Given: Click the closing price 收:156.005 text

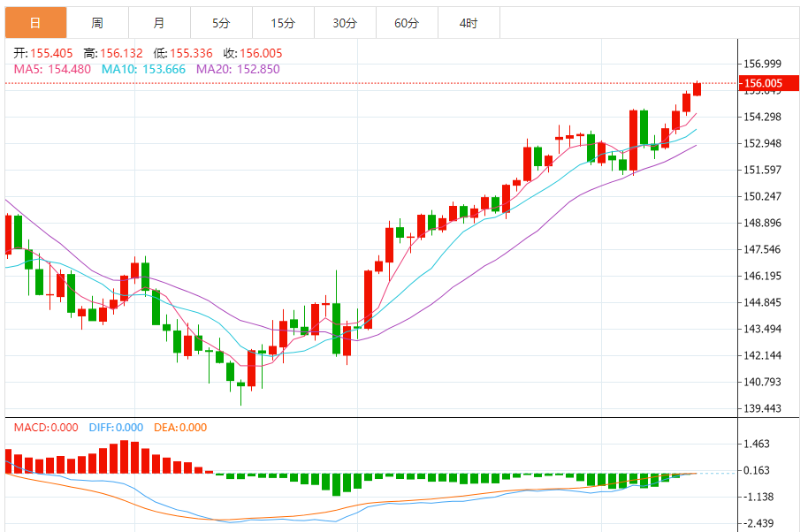Looking at the screenshot, I should (253, 53).
